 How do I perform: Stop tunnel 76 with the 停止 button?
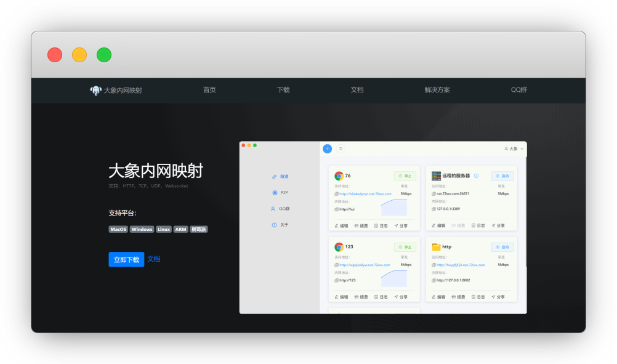click(x=405, y=176)
